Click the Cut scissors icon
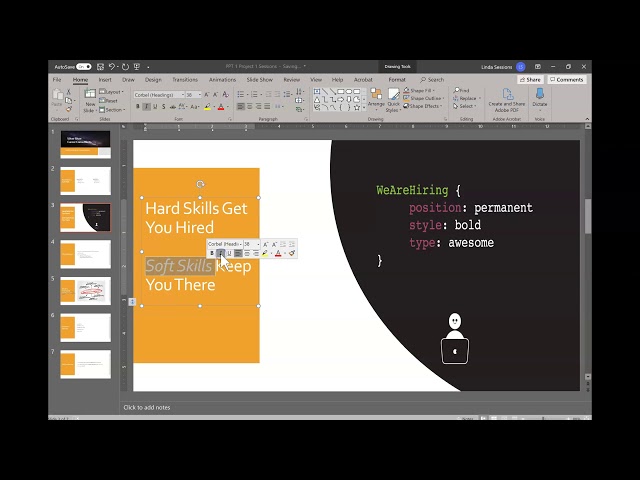 [x=69, y=92]
